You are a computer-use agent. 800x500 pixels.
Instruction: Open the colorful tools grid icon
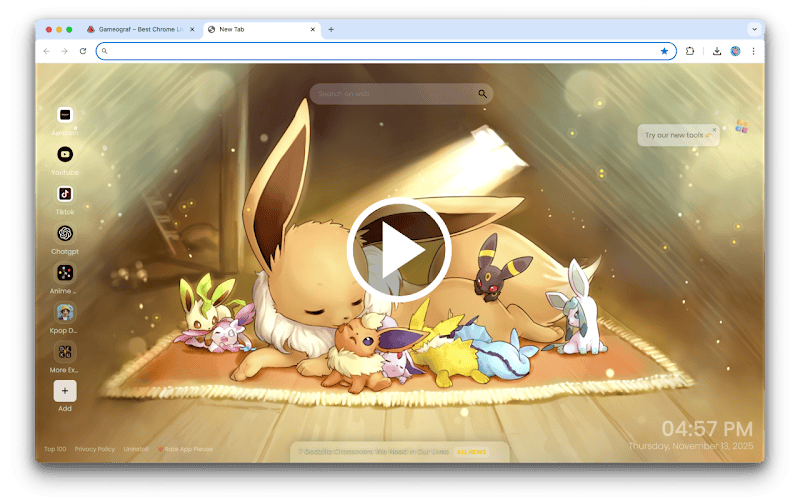[x=742, y=126]
